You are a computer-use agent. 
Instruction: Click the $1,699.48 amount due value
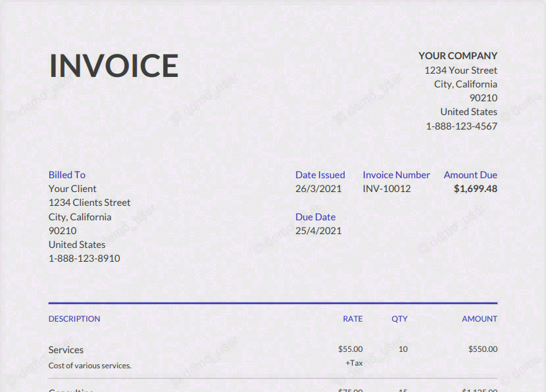[x=476, y=189]
